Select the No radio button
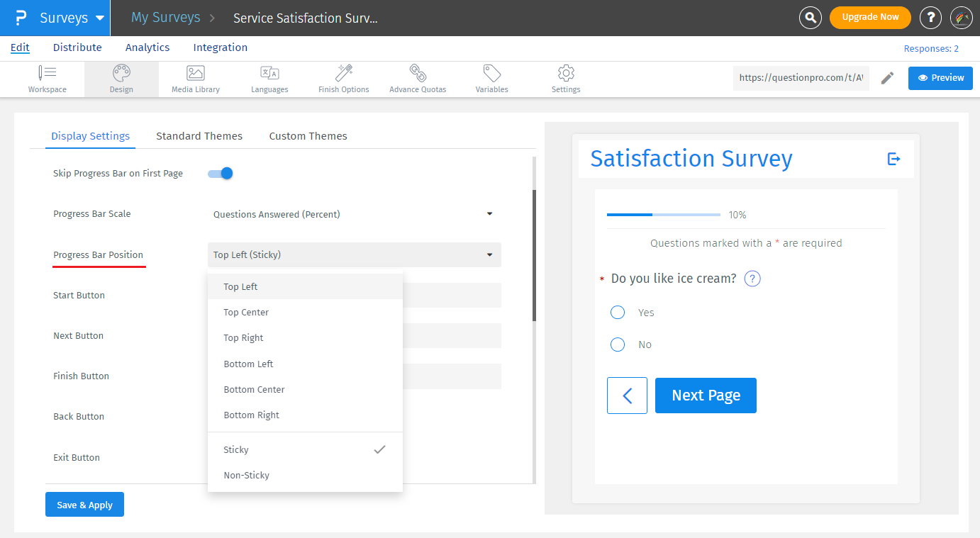Viewport: 980px width, 538px height. 618,344
